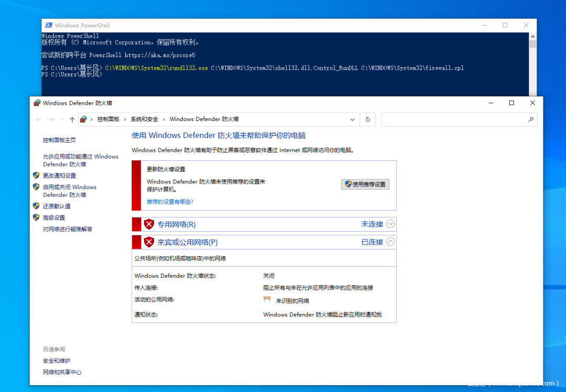566x392 pixels.
Task: Click the 控制面板 breadcrumb
Action: click(x=108, y=119)
